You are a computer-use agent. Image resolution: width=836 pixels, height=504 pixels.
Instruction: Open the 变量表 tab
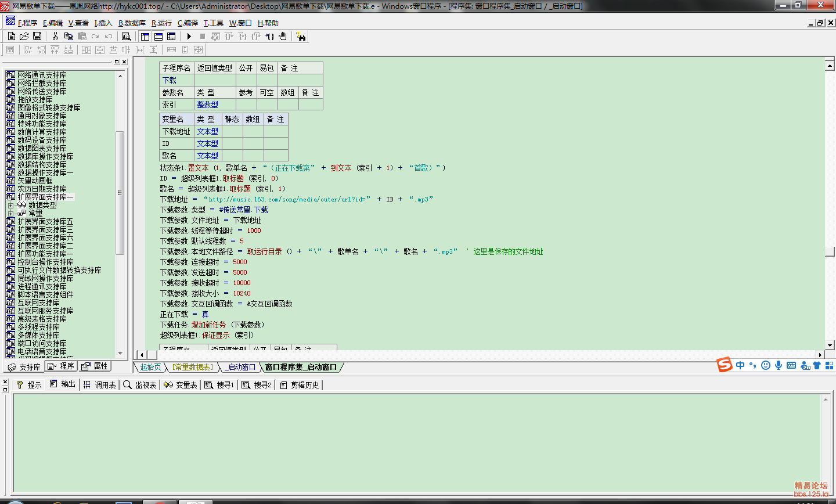tap(181, 384)
